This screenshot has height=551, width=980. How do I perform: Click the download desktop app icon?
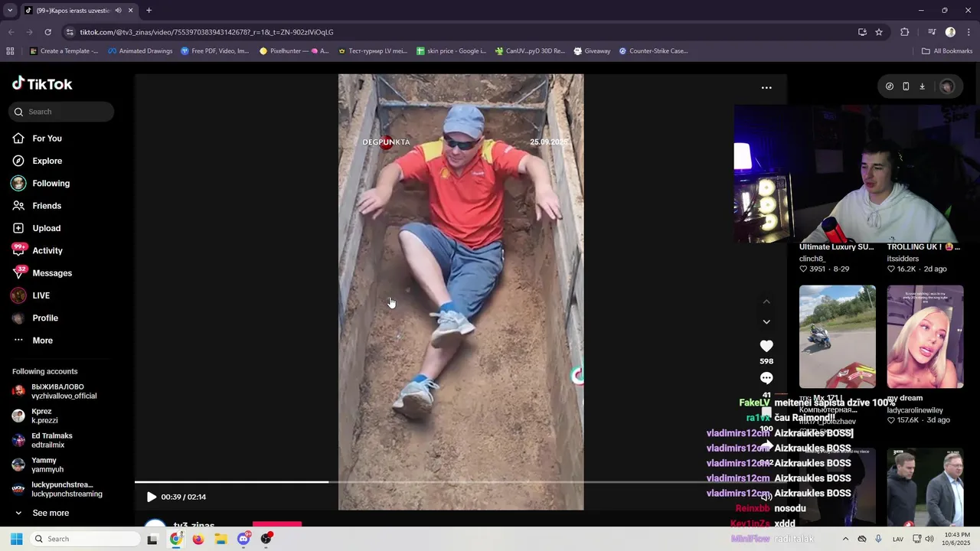922,86
